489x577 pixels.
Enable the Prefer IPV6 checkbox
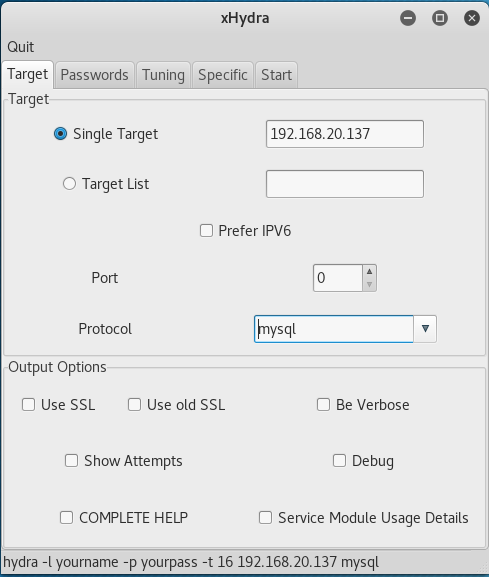206,231
